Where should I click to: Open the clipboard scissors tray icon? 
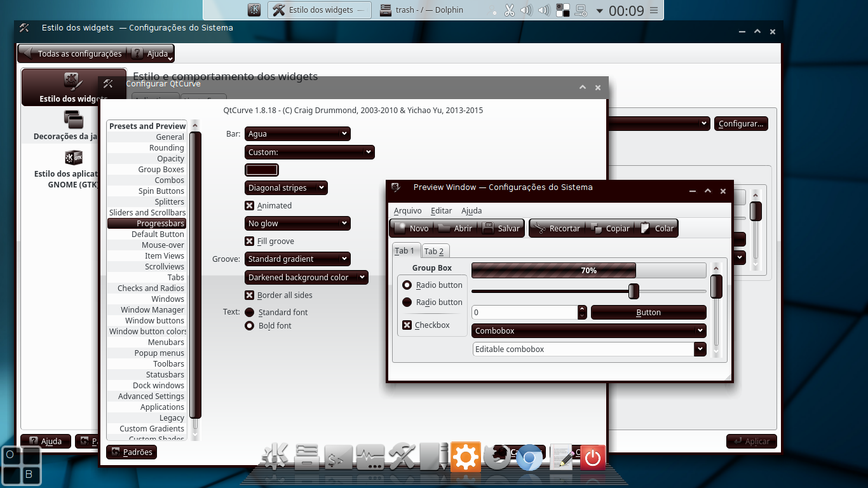(509, 10)
